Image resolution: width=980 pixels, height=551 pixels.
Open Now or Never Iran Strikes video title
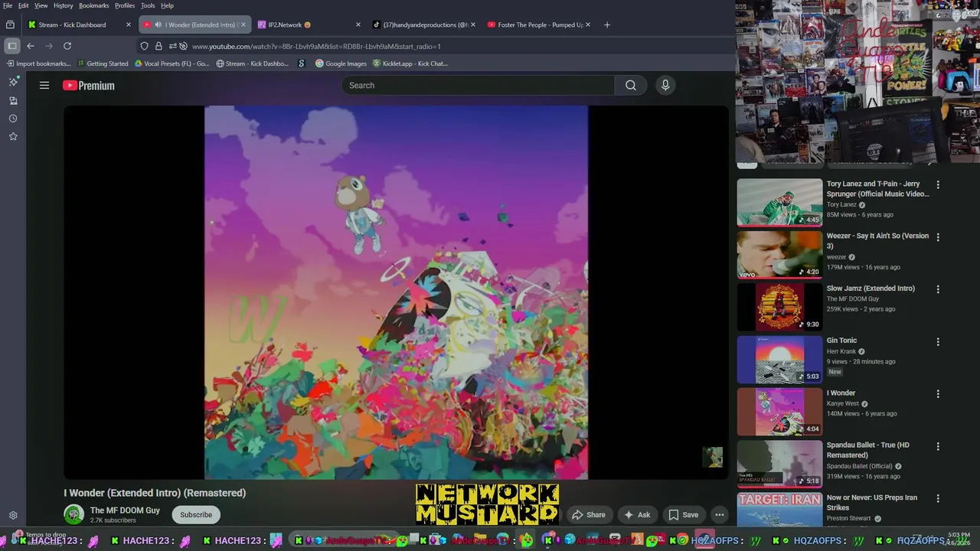(x=872, y=502)
